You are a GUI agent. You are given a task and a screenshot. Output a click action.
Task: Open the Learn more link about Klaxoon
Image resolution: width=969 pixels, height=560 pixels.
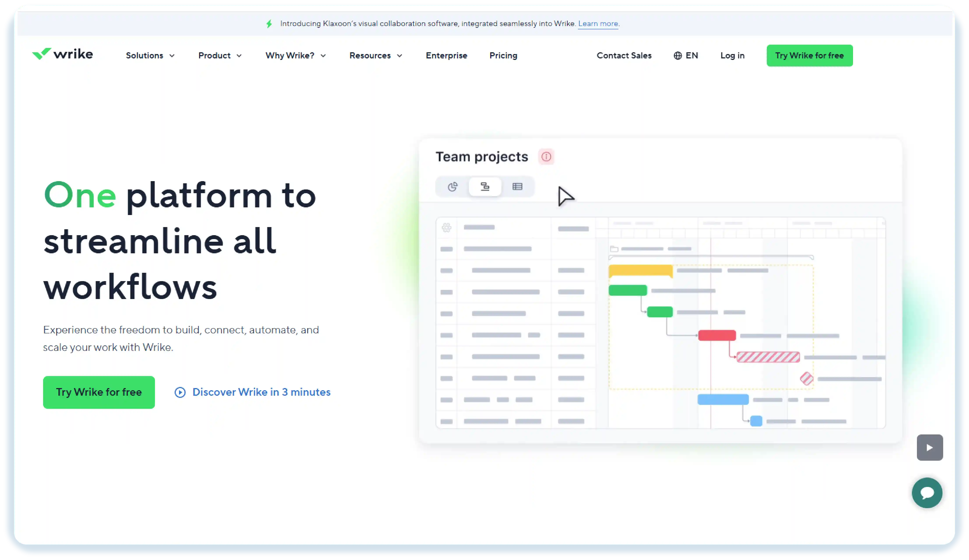(598, 23)
